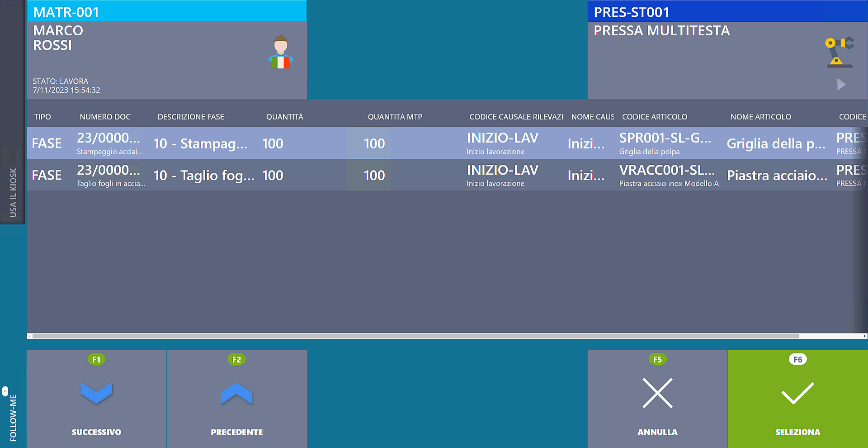Click the F5 shortcut badge
Viewport: 868px width, 448px height.
click(657, 359)
